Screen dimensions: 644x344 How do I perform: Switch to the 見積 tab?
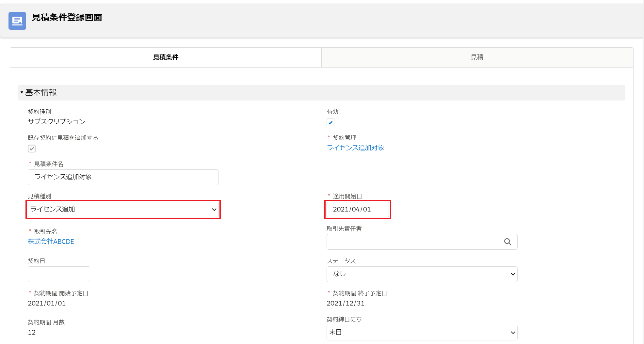click(x=477, y=57)
